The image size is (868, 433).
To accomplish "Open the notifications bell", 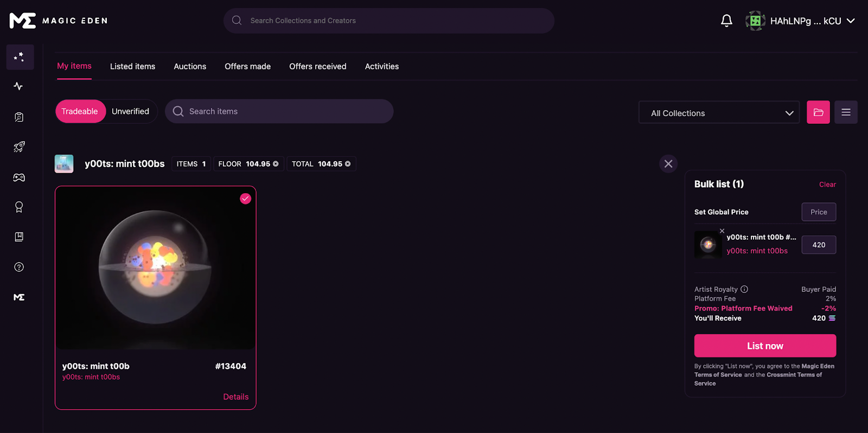I will [x=726, y=21].
